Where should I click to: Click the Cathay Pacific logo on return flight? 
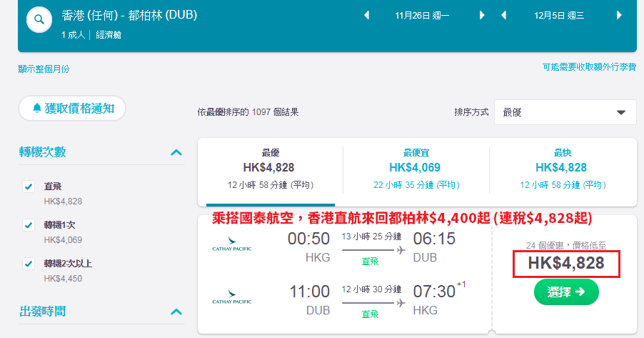(231, 297)
